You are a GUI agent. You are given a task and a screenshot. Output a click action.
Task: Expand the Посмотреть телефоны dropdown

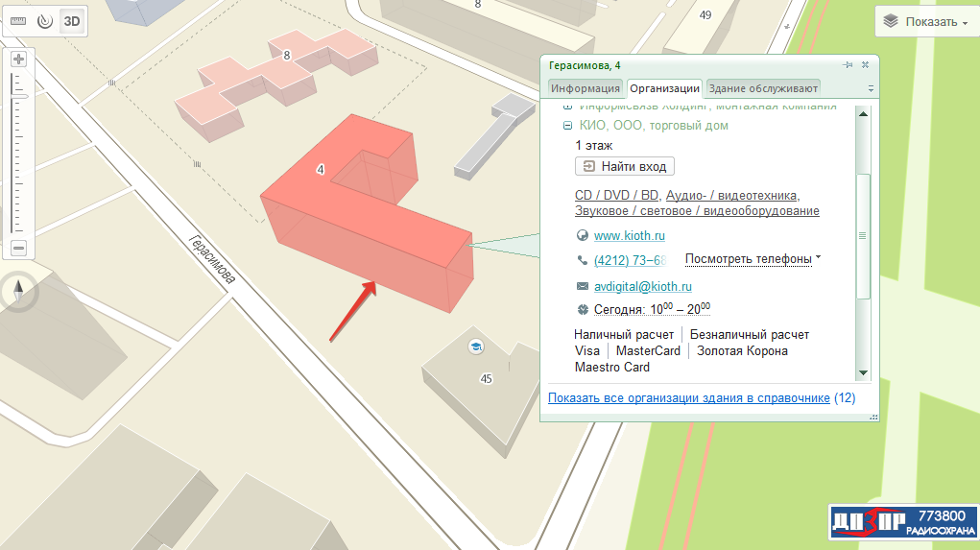(753, 259)
